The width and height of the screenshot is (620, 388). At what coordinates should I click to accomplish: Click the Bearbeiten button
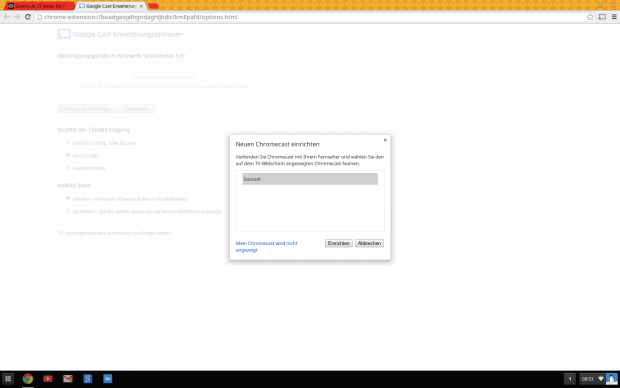point(138,109)
